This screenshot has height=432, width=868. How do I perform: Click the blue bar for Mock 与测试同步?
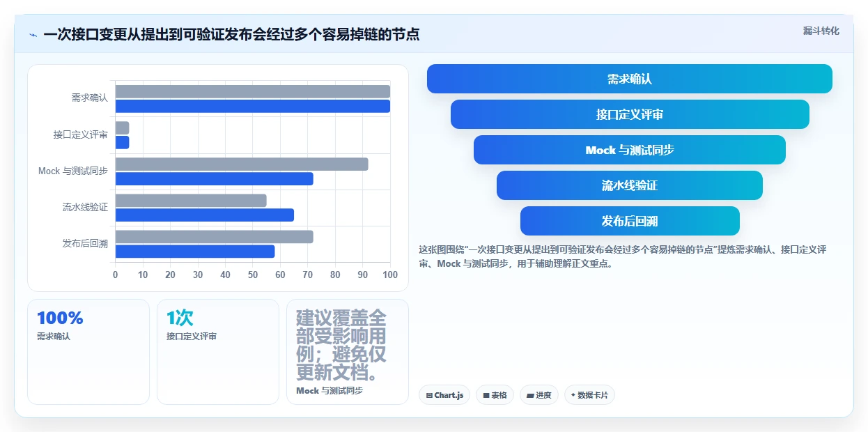coord(215,178)
